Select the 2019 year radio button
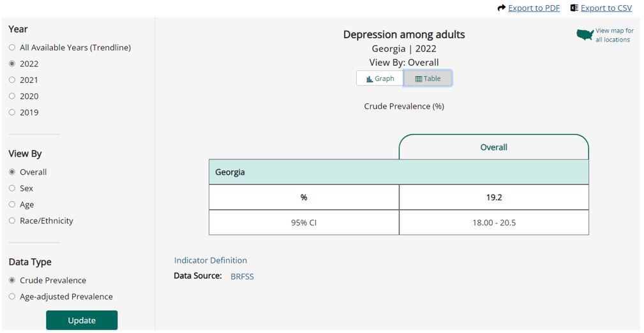 pyautogui.click(x=12, y=112)
